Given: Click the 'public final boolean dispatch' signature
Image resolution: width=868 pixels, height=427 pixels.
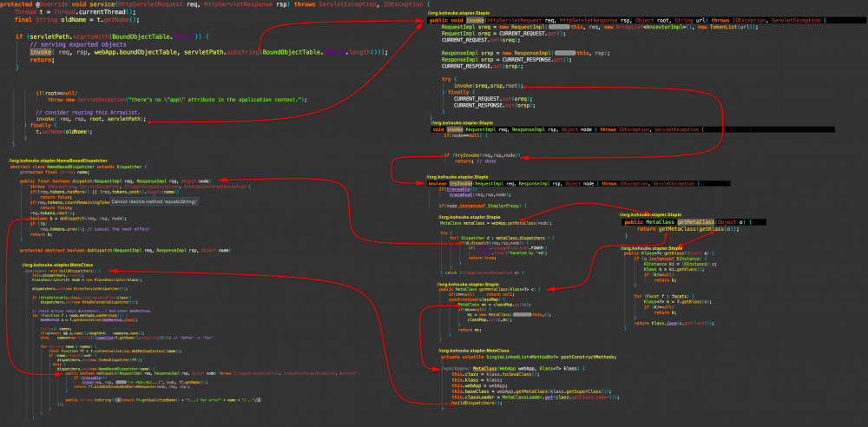Looking at the screenshot, I should coord(115,181).
